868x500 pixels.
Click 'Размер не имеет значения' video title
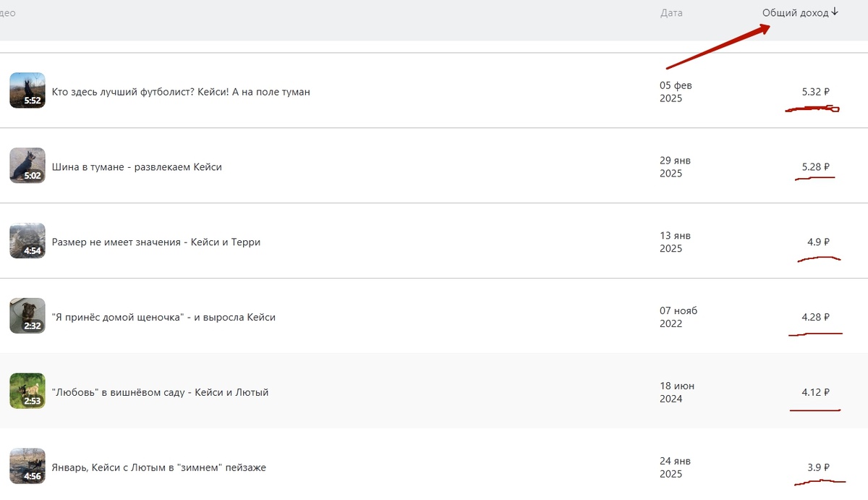[156, 242]
